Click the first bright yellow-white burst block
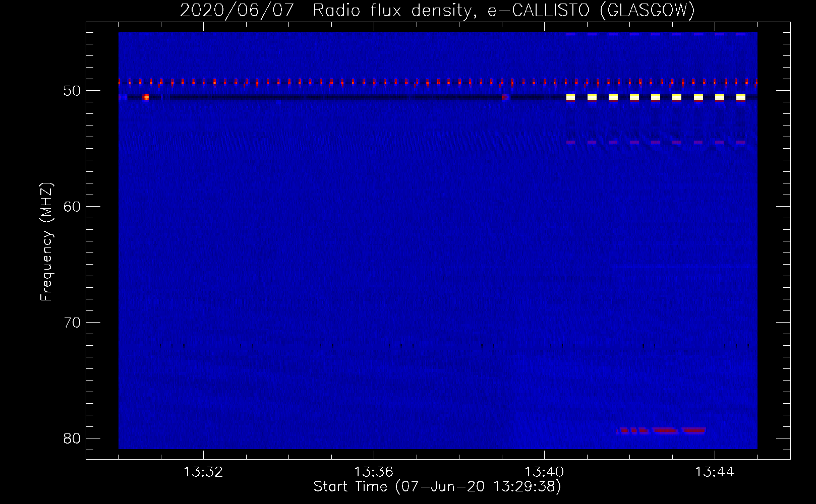The width and height of the screenshot is (816, 504). pyautogui.click(x=570, y=97)
